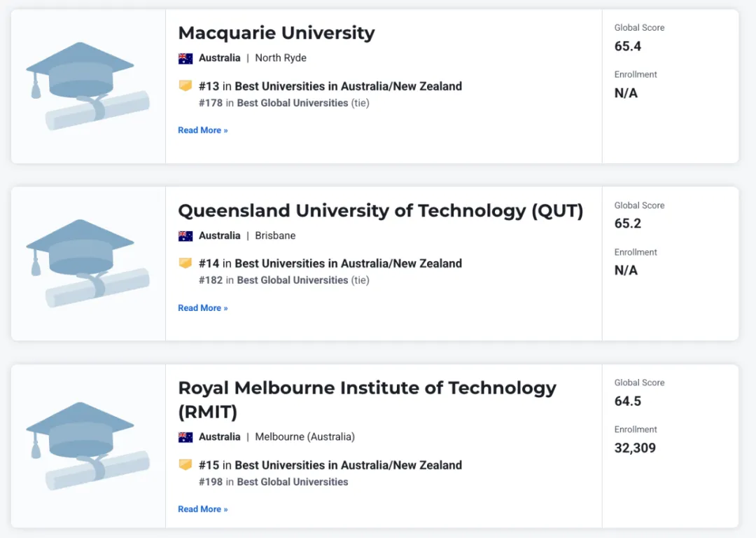
Task: Open Macquarie University title link
Action: [276, 34]
